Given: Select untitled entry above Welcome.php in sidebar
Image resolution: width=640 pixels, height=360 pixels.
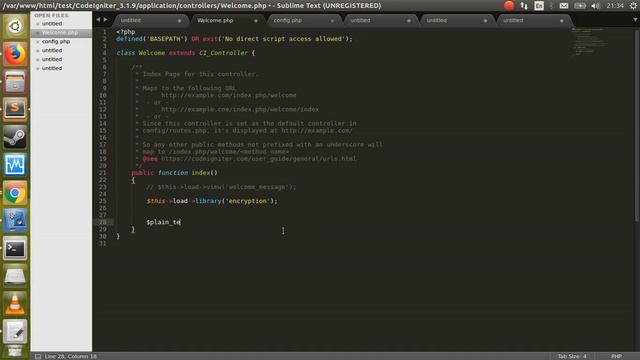Looking at the screenshot, I should (x=52, y=24).
